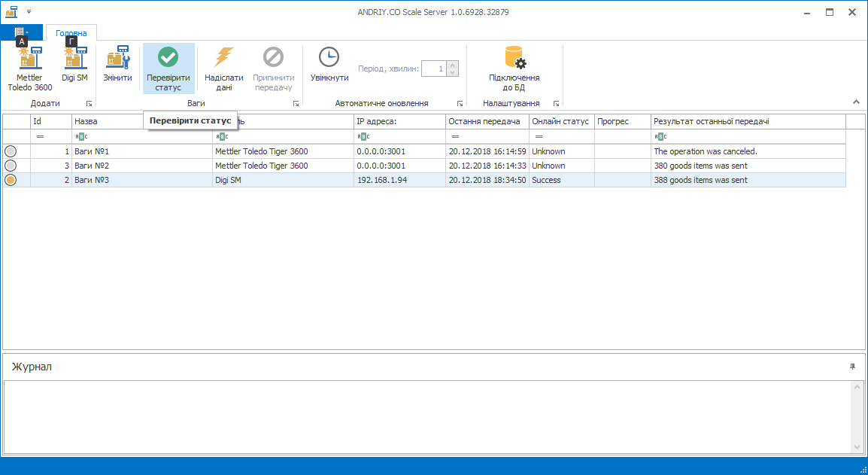The image size is (868, 475).
Task: Click into the Період, хвилин input field
Action: 434,69
